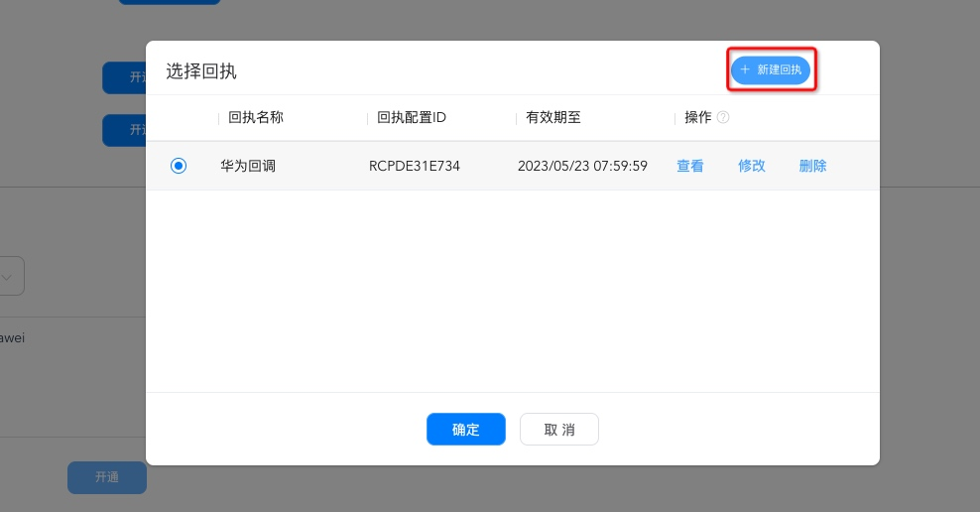
Task: Click the 华为回调 receipt name cell
Action: tap(248, 166)
